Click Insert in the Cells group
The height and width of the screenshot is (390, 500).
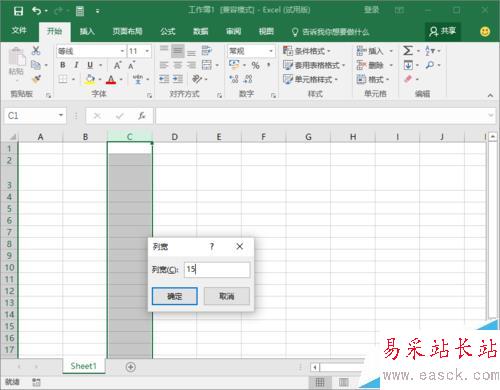pyautogui.click(x=370, y=51)
